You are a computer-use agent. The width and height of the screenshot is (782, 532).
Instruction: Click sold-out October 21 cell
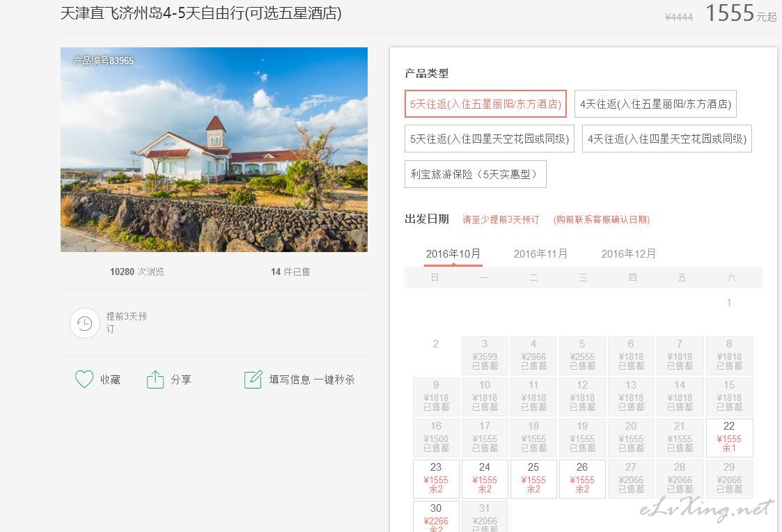680,438
